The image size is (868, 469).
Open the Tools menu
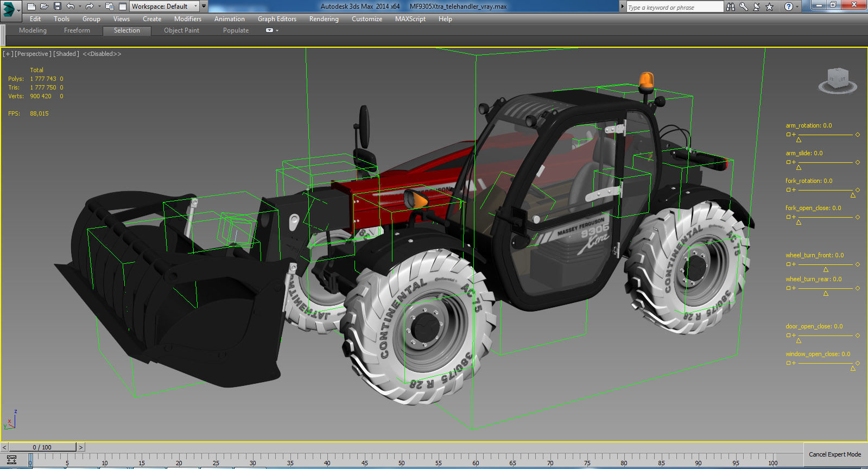(x=61, y=19)
